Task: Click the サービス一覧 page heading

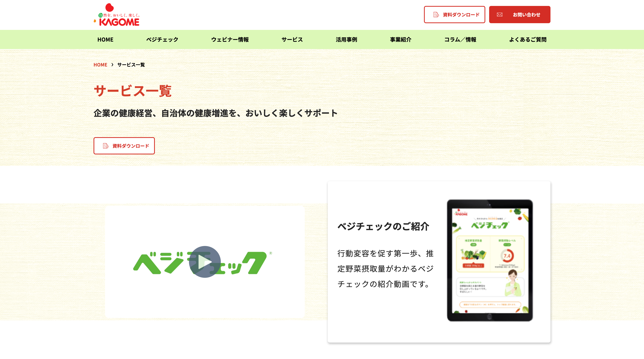Action: point(132,91)
